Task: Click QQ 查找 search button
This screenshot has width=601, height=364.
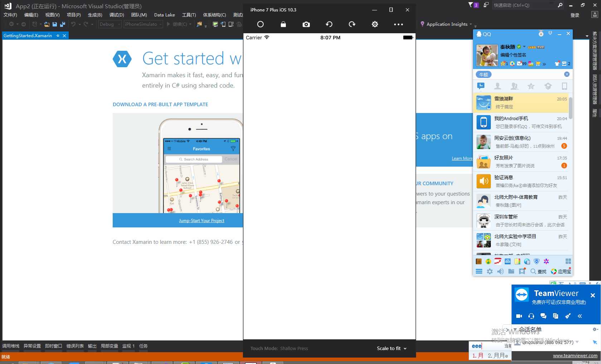Action: tap(538, 271)
